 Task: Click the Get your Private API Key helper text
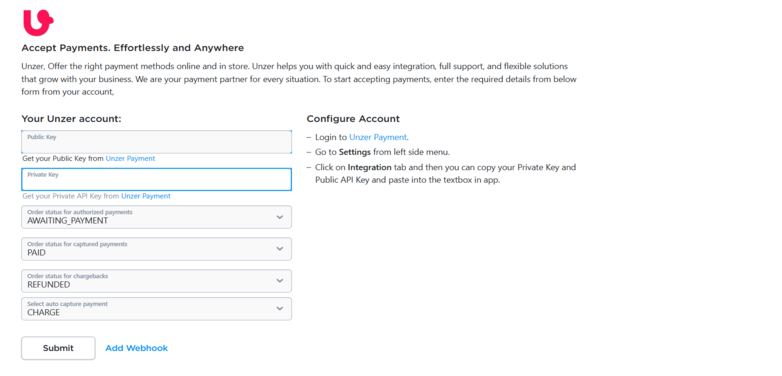point(71,196)
